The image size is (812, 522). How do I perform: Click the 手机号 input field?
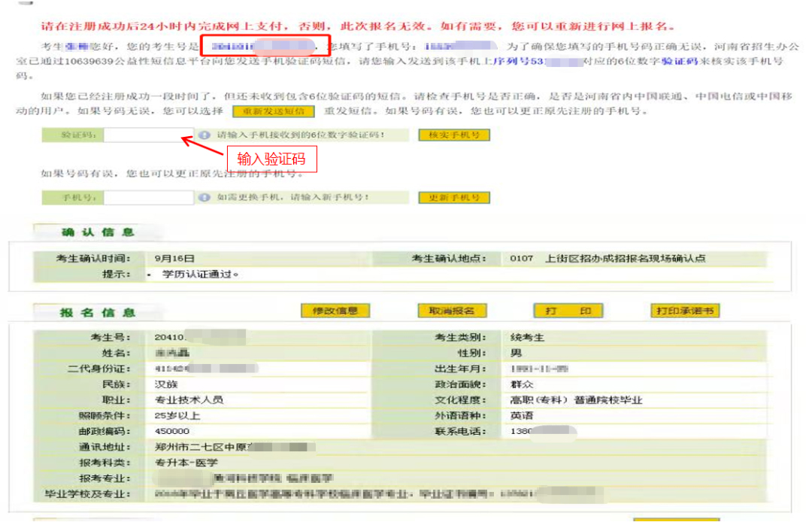pos(148,198)
